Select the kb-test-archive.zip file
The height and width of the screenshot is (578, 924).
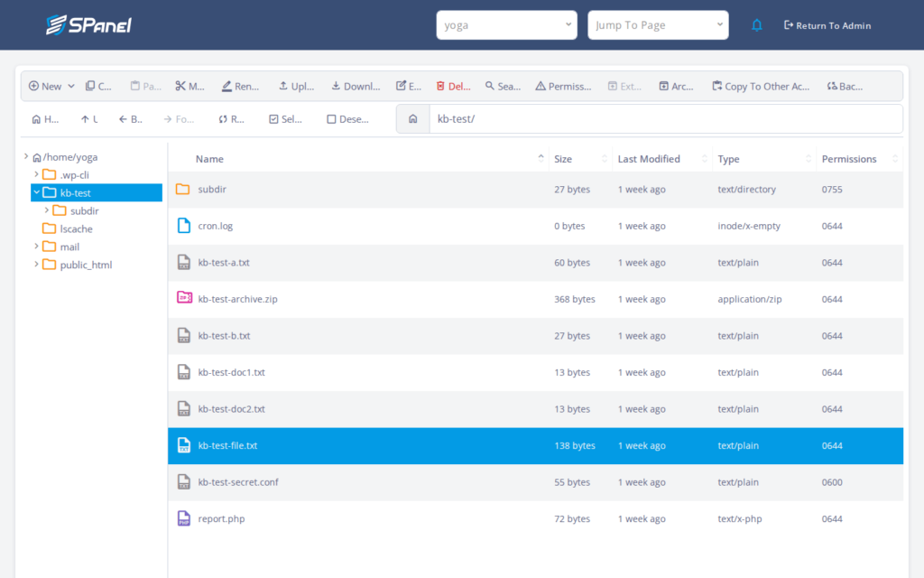tap(536, 299)
